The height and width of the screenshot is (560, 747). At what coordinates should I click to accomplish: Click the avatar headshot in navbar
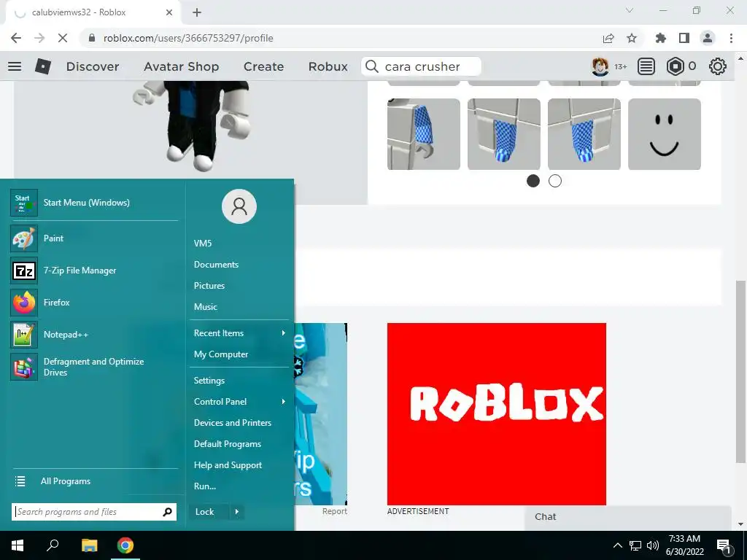(600, 66)
